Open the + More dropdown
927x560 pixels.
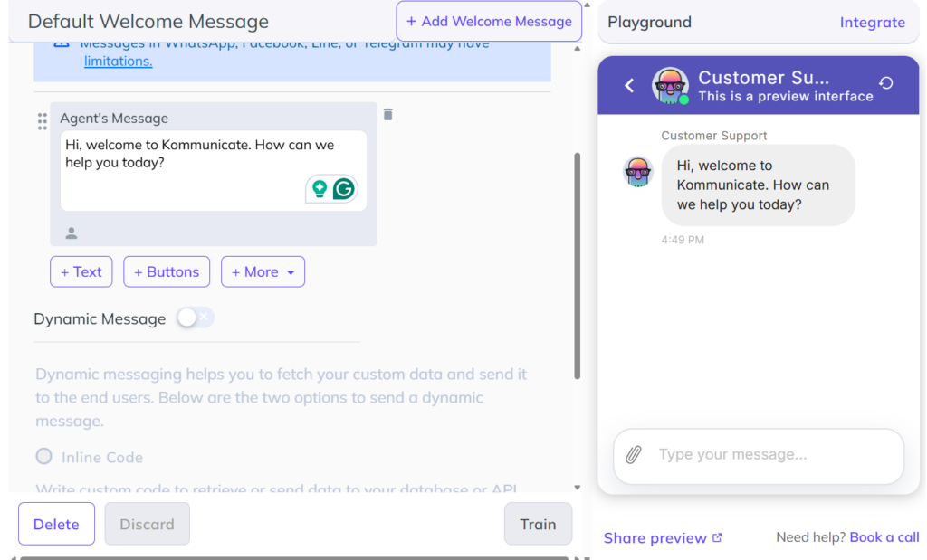point(263,271)
